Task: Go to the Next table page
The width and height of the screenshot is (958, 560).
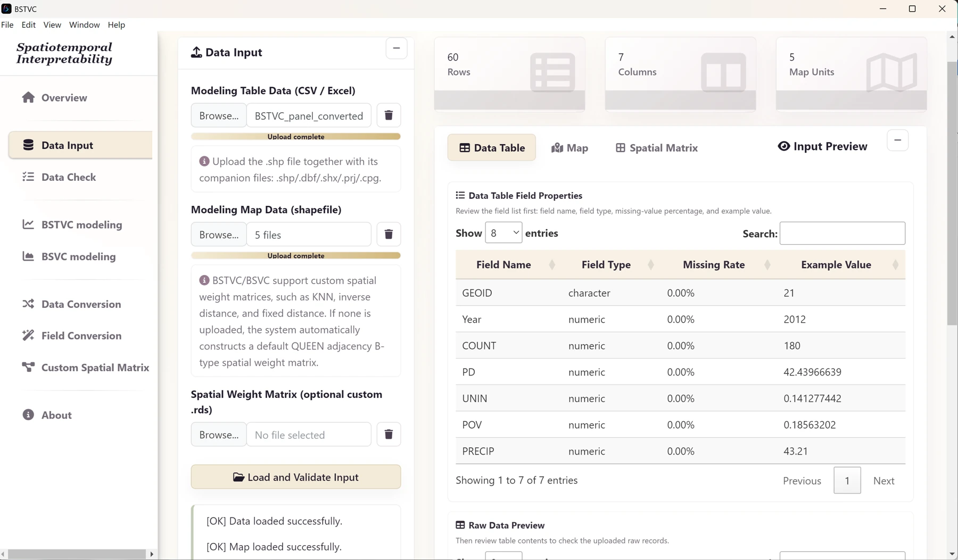Action: (x=883, y=481)
